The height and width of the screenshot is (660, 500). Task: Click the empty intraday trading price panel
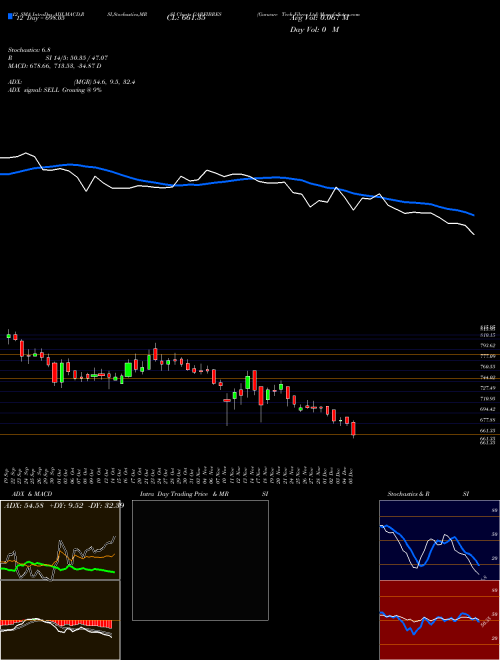pos(200,560)
